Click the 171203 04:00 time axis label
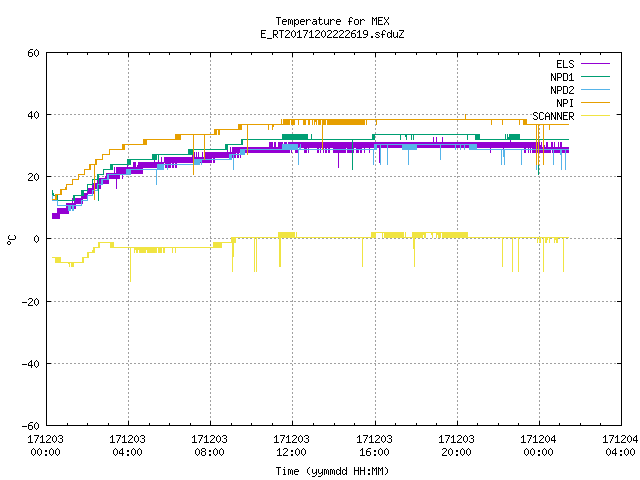 point(127,445)
